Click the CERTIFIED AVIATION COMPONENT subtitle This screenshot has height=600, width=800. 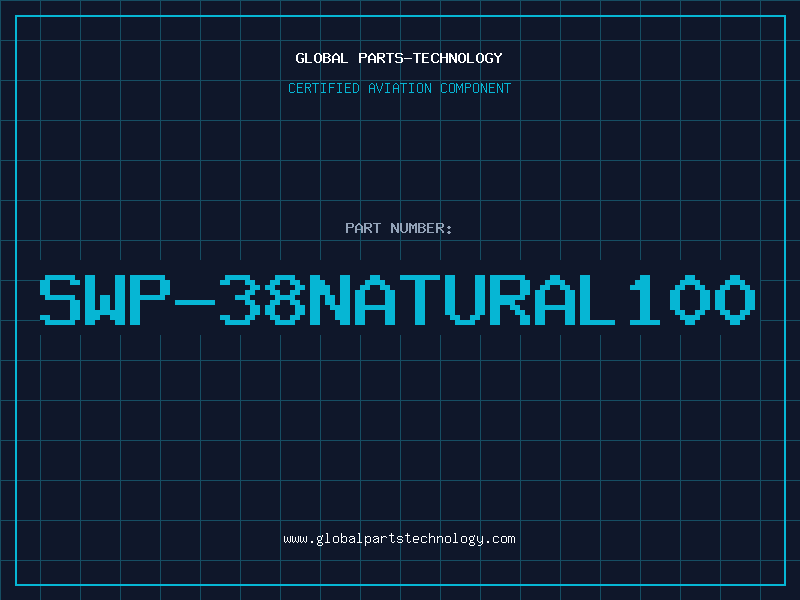[x=399, y=88]
